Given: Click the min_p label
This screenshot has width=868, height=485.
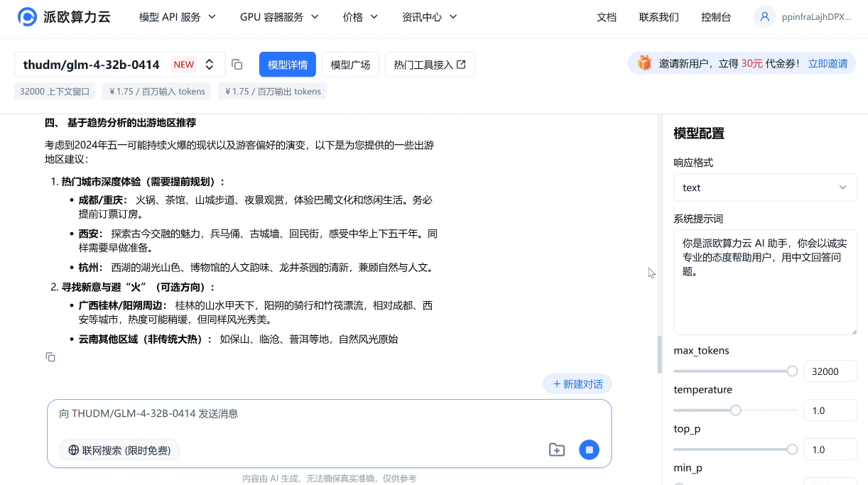Looking at the screenshot, I should 688,468.
